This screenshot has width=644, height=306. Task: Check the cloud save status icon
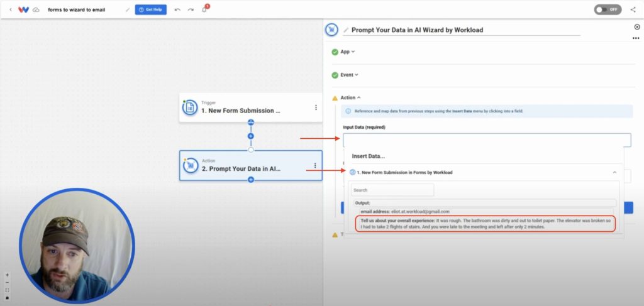pyautogui.click(x=36, y=9)
